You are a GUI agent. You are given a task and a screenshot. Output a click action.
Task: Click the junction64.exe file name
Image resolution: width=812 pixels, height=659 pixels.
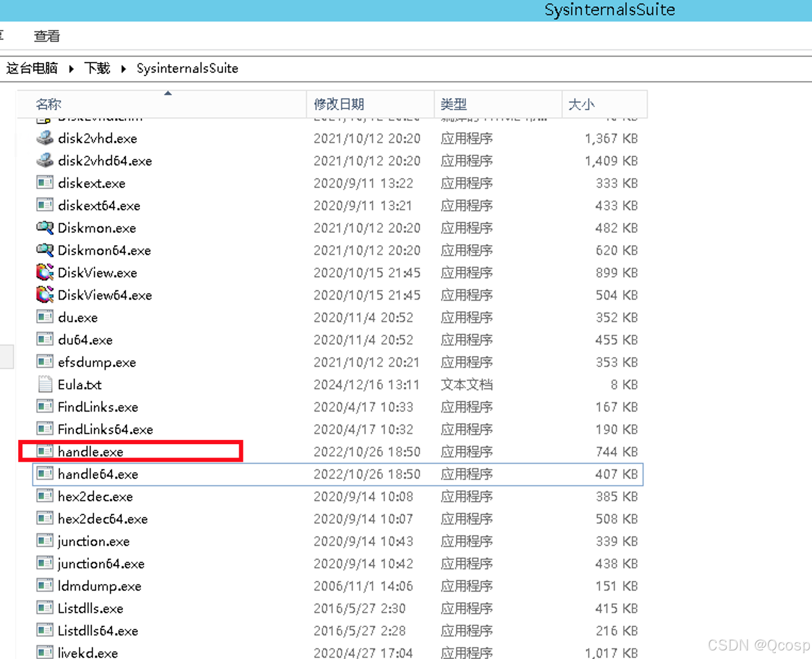(x=101, y=564)
